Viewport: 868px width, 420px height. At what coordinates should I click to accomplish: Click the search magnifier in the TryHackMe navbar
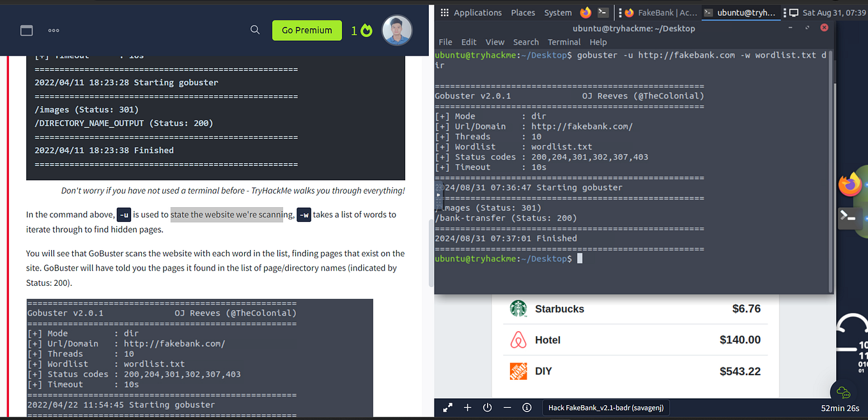click(x=254, y=29)
